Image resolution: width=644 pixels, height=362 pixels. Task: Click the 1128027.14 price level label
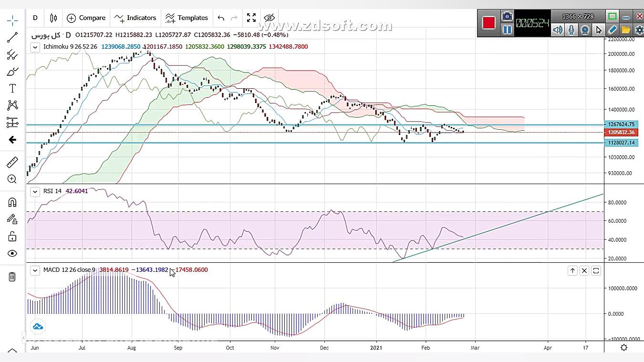coord(621,143)
